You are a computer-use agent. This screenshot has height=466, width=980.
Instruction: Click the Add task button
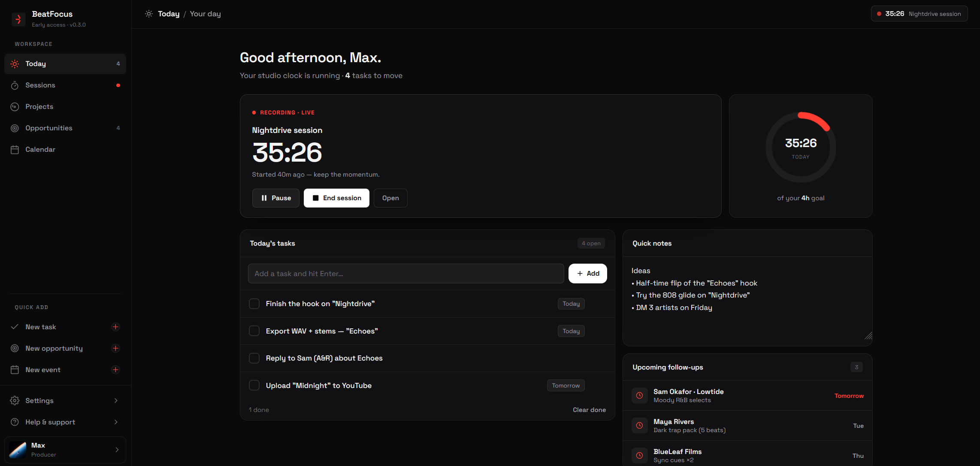(x=588, y=274)
